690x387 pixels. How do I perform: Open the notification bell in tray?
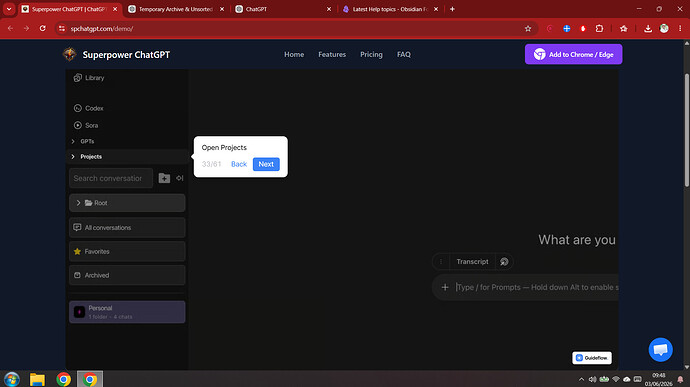pos(680,379)
